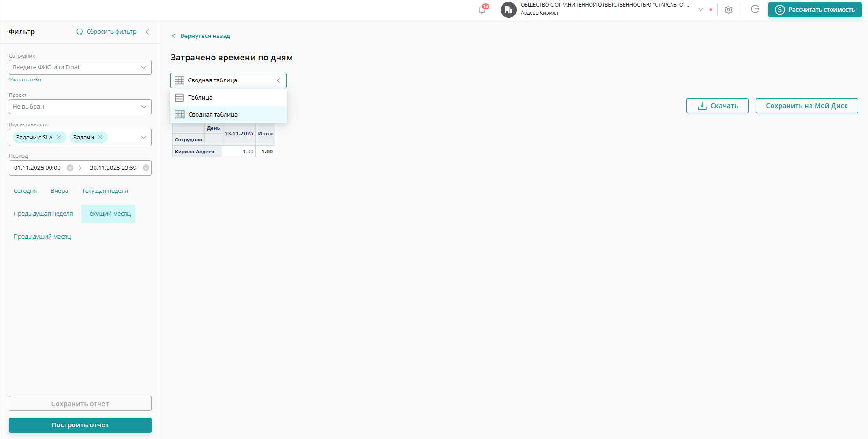
Task: Choose 'Текущий месяц' period preset
Action: pos(109,214)
